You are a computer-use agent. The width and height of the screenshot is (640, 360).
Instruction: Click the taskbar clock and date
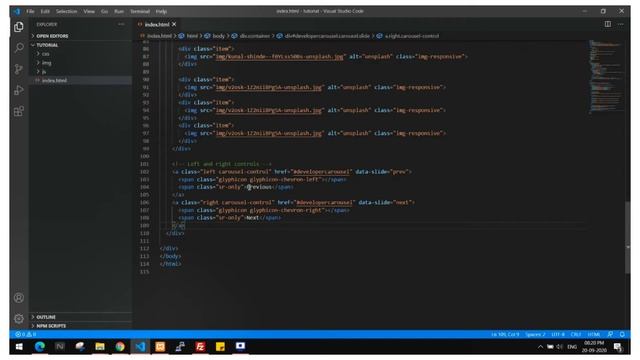point(594,347)
